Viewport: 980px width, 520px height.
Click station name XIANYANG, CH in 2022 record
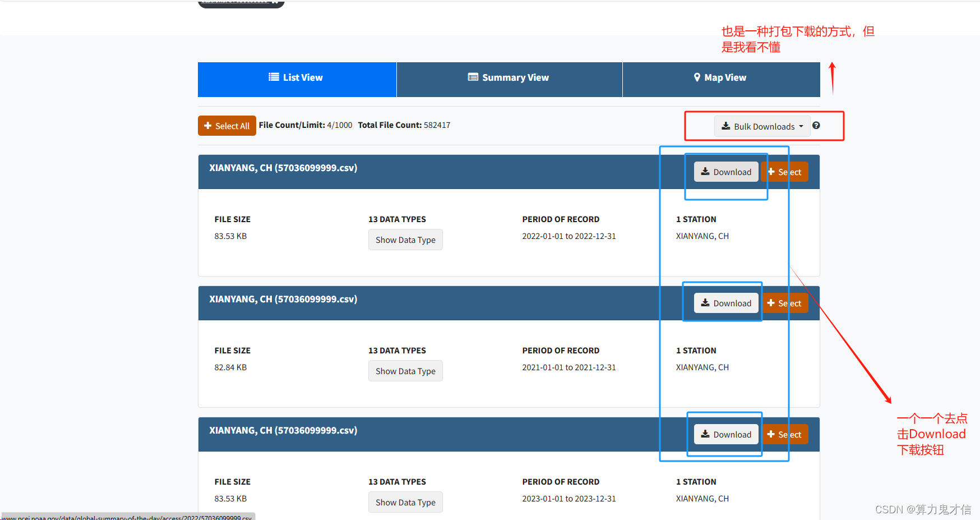coord(702,236)
